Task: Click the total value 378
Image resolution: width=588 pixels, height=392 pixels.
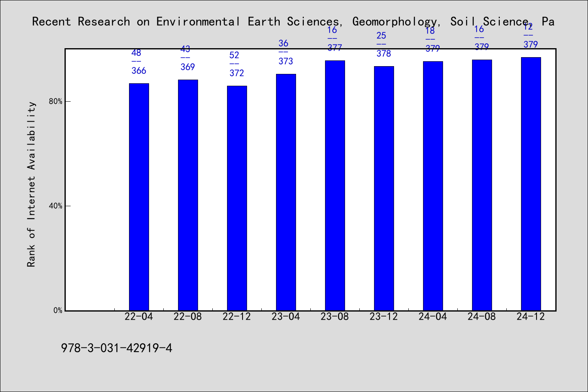Action: point(384,53)
